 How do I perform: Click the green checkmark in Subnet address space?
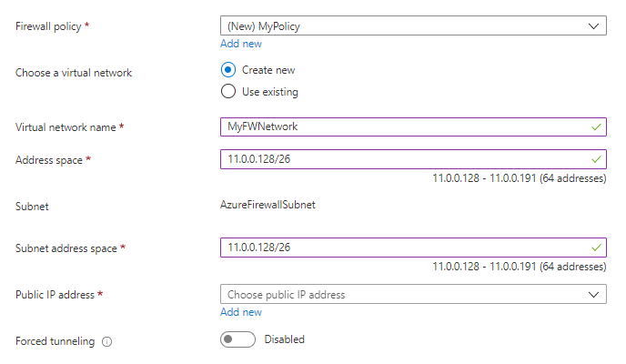tap(596, 248)
